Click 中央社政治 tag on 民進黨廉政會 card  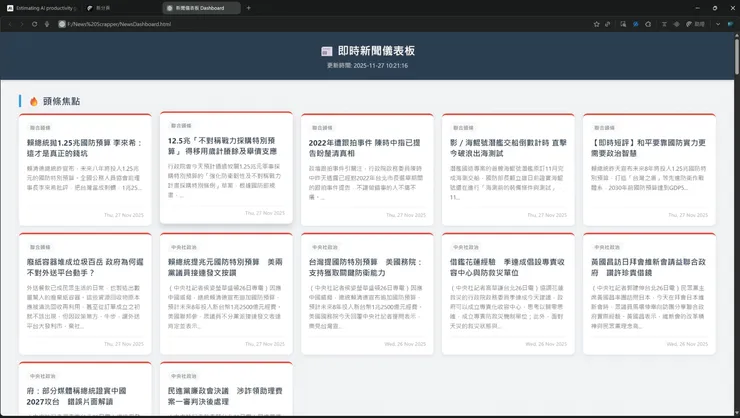[184, 376]
